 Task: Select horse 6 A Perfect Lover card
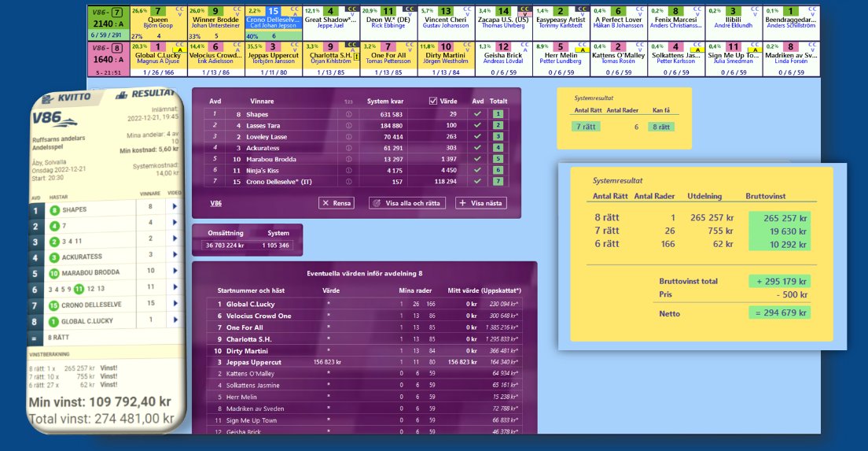coord(618,24)
